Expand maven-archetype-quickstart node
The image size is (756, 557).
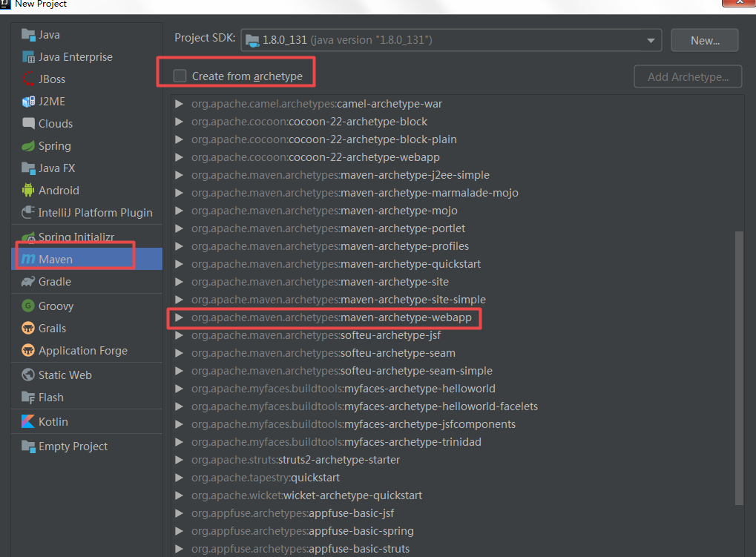tap(179, 264)
